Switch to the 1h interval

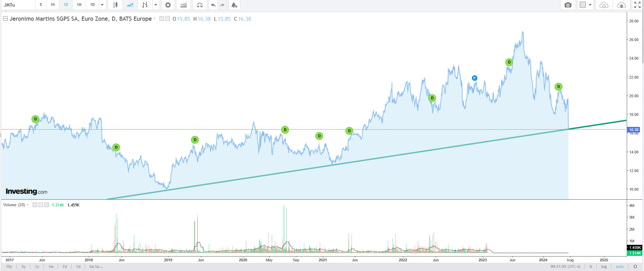(x=53, y=5)
